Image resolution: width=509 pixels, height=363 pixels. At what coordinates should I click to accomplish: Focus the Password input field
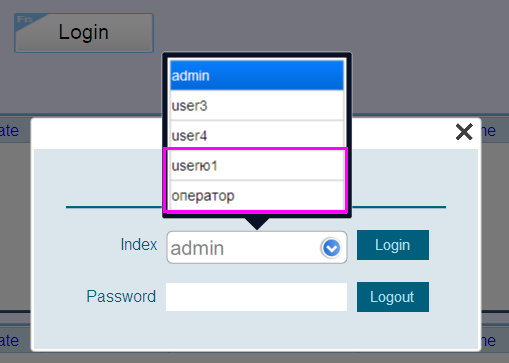pos(256,297)
